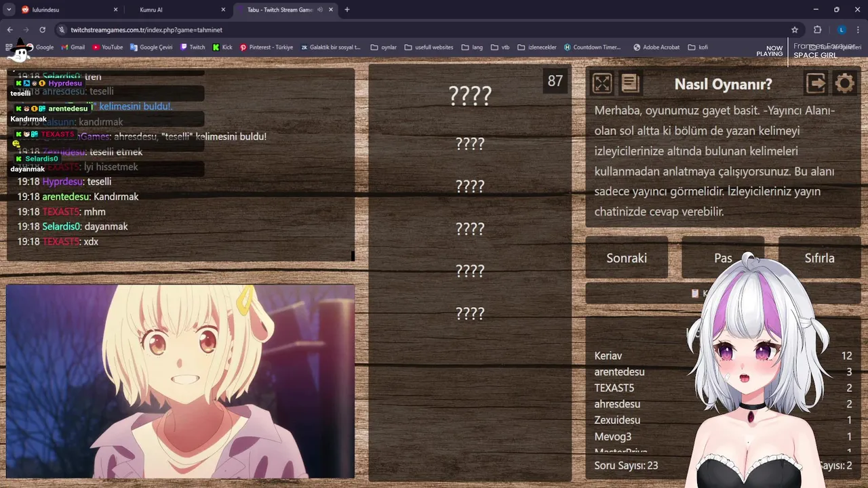Open the game settings gear icon

tap(844, 83)
